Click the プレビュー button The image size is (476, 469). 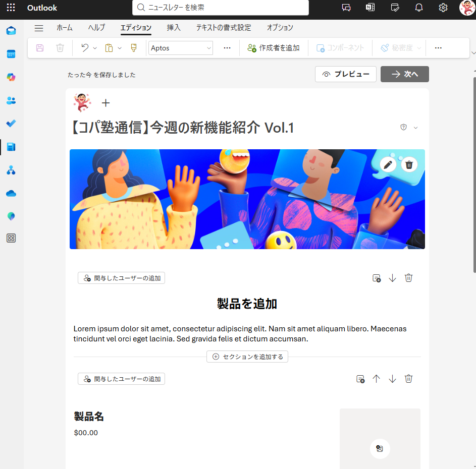point(346,74)
